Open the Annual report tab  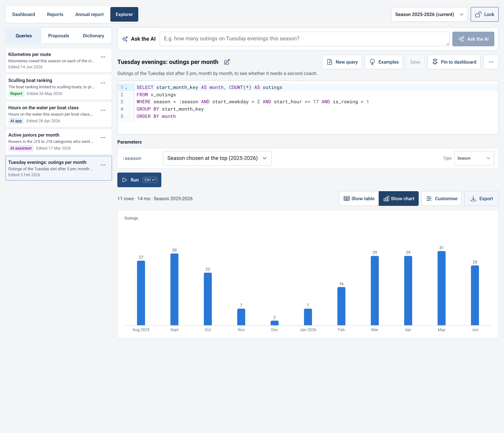pos(89,14)
